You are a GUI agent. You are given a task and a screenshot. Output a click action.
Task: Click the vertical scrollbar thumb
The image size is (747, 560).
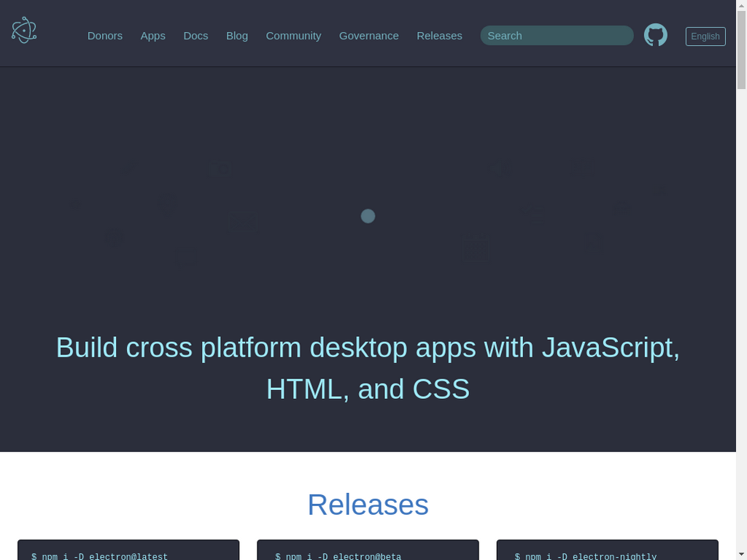(x=741, y=50)
